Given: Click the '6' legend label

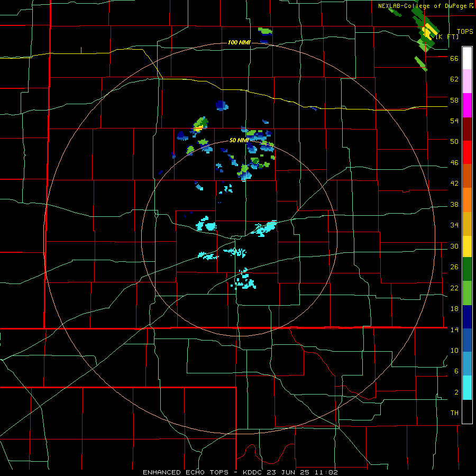Looking at the screenshot, I should point(456,371).
